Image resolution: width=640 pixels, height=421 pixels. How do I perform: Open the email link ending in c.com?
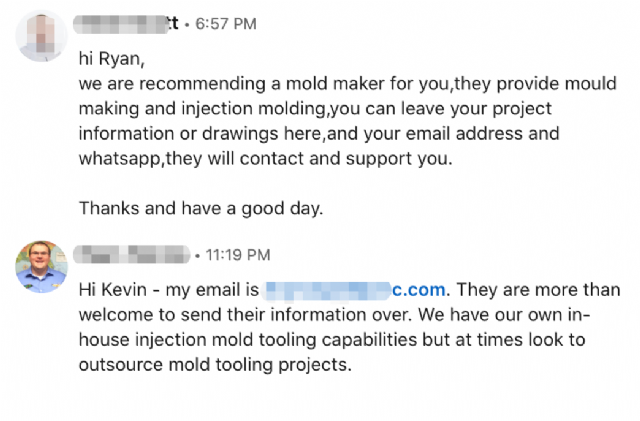coord(354,290)
